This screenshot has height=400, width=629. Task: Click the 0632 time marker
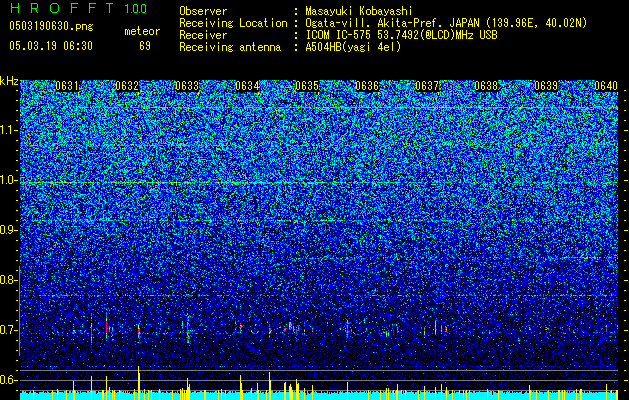[127, 86]
